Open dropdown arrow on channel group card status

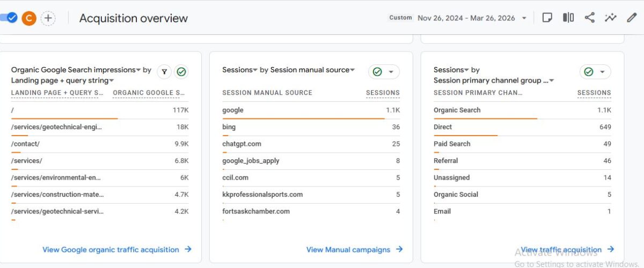point(602,72)
